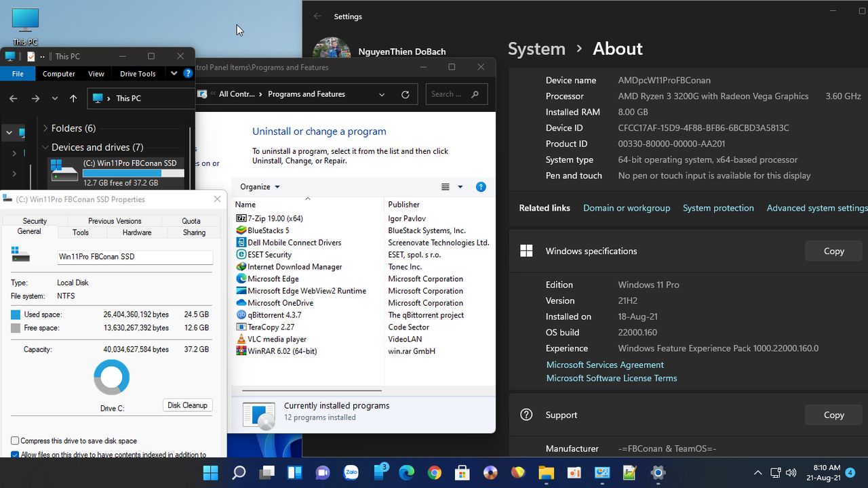Switch to Hardware tab in Properties
The width and height of the screenshot is (868, 488).
[137, 232]
